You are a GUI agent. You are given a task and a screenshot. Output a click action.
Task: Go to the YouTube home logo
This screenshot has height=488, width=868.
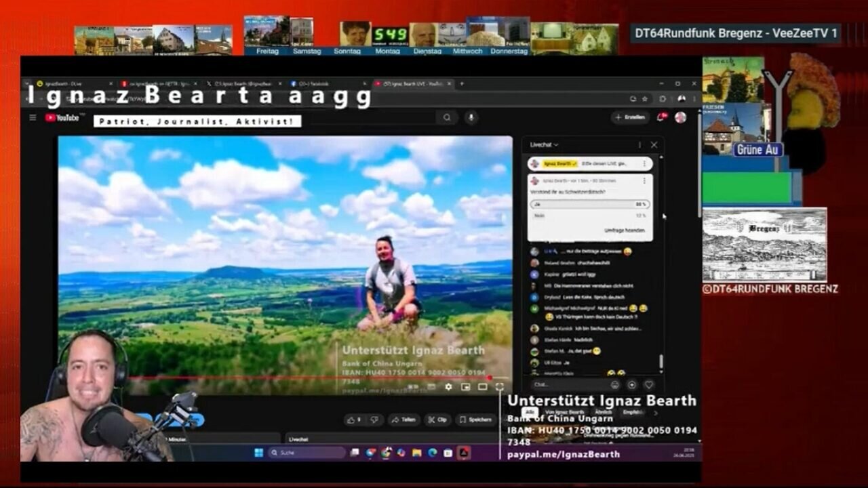tap(62, 118)
